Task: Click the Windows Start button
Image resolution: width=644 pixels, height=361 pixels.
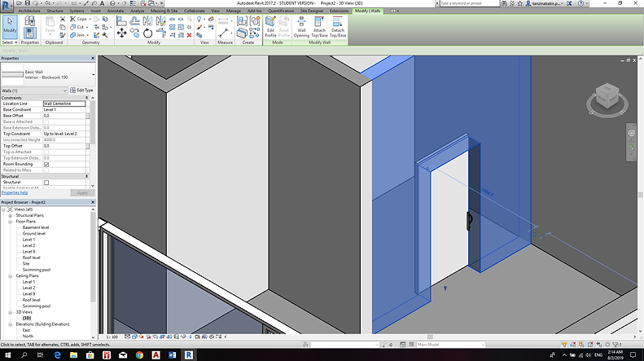Action: pyautogui.click(x=8, y=354)
